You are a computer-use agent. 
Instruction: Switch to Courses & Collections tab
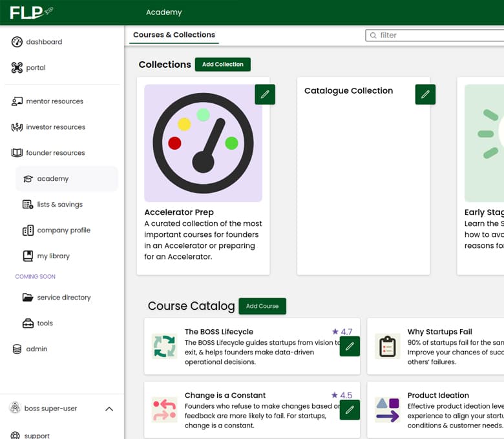pyautogui.click(x=174, y=35)
